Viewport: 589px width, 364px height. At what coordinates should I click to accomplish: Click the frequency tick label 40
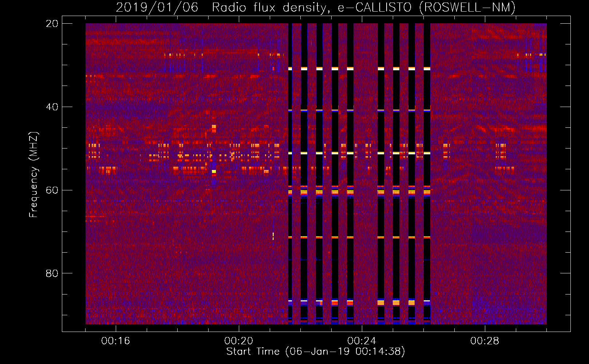[52, 107]
